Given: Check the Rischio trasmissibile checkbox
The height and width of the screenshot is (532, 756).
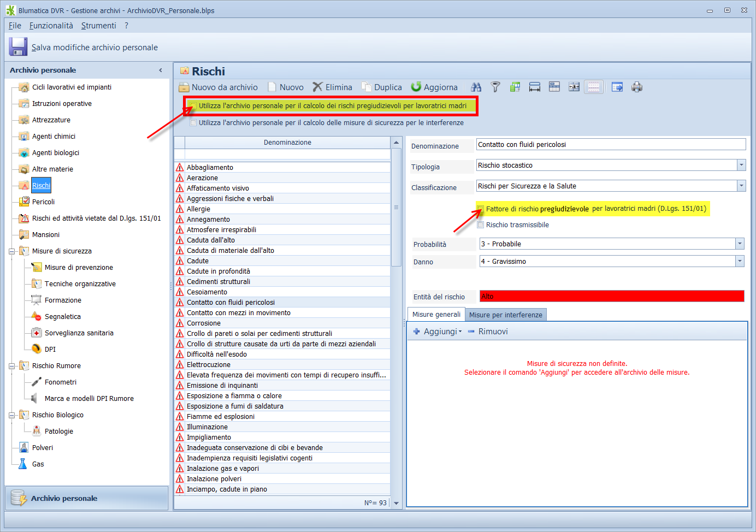Looking at the screenshot, I should click(481, 225).
